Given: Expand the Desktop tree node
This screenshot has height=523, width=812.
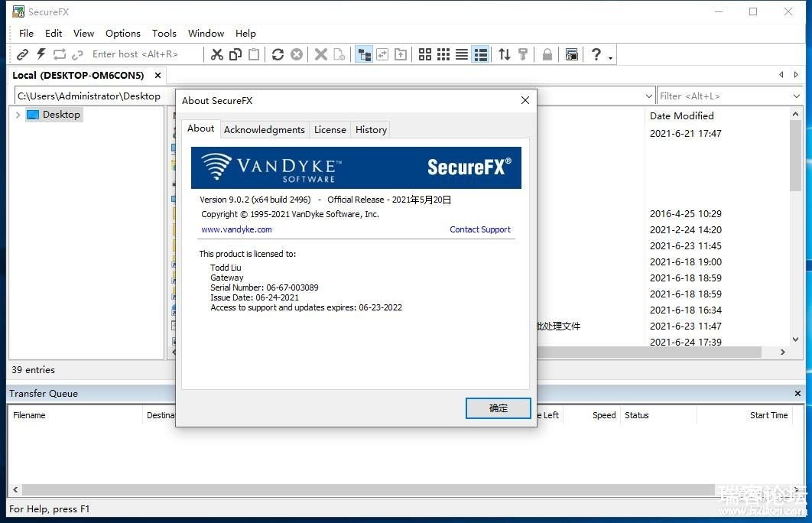Looking at the screenshot, I should point(18,115).
